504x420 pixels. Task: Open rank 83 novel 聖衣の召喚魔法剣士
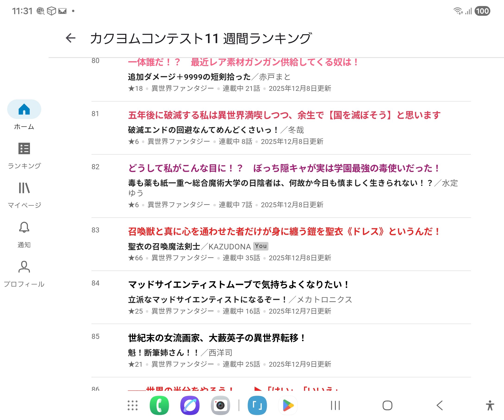164,246
